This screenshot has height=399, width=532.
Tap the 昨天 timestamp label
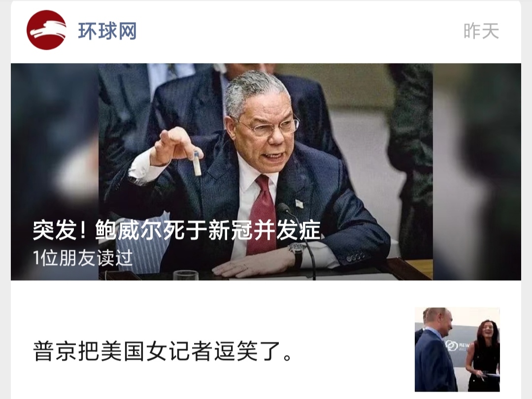[x=481, y=31]
